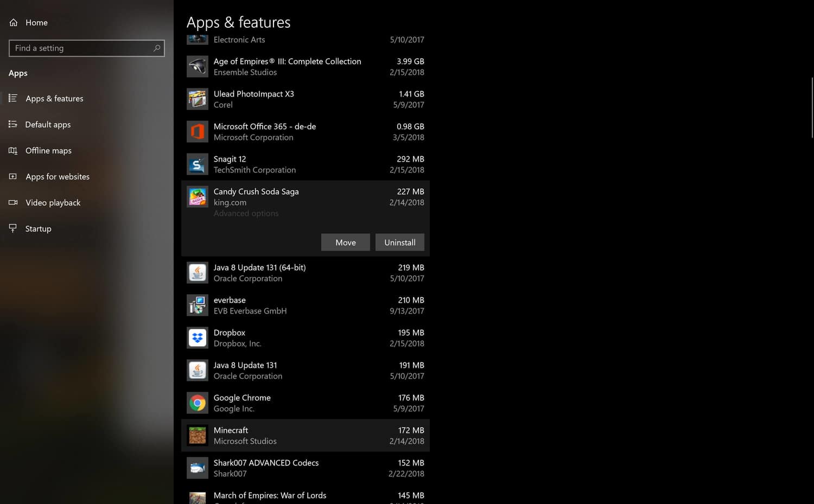Image resolution: width=814 pixels, height=504 pixels.
Task: Click the Home icon in the sidebar
Action: click(12, 22)
